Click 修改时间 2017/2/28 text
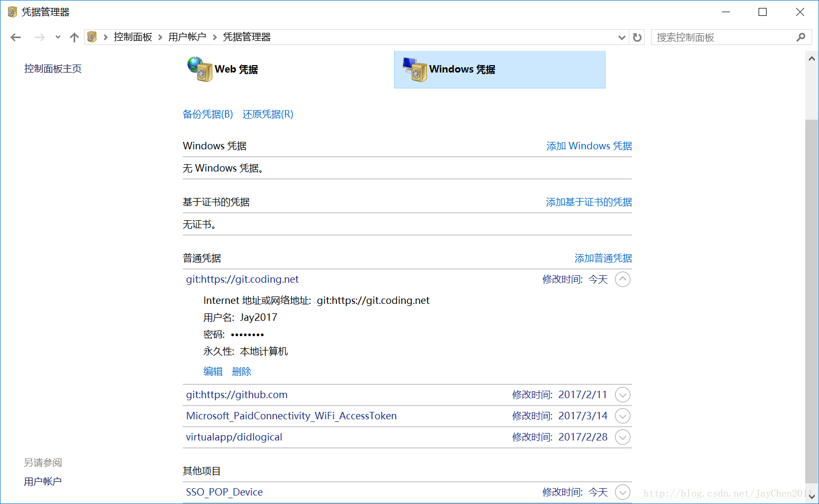 coord(559,437)
